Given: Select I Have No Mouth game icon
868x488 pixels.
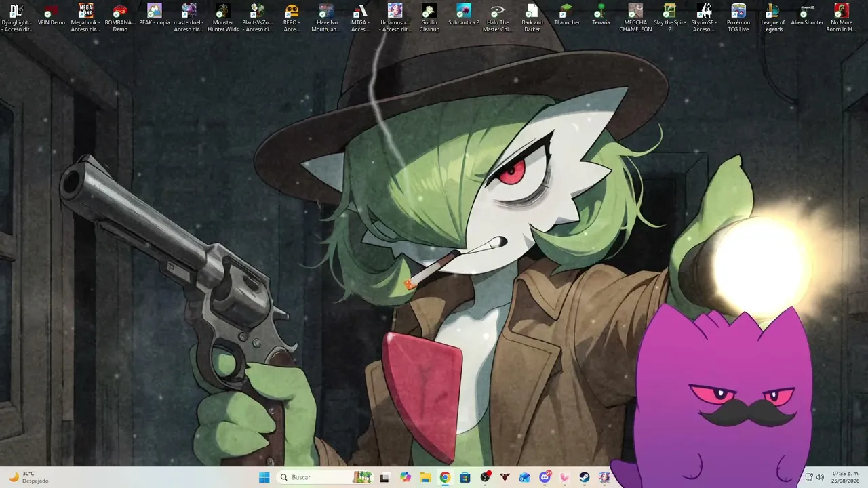Looking at the screenshot, I should coord(326,18).
